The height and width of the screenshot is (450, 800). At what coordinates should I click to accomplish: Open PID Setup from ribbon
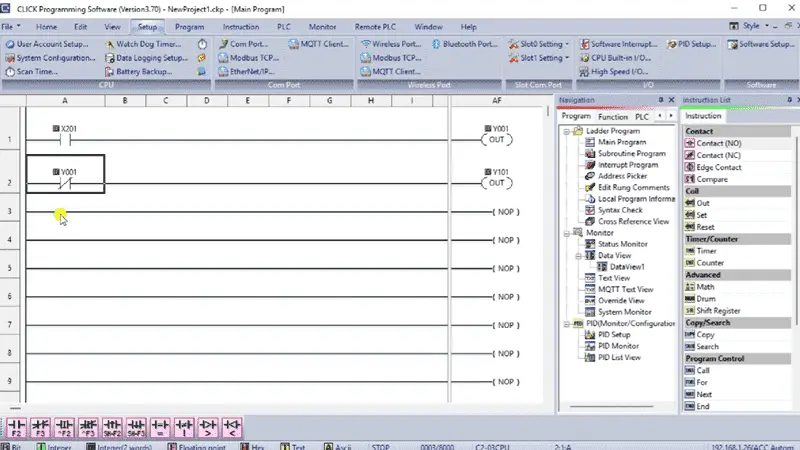(x=692, y=44)
